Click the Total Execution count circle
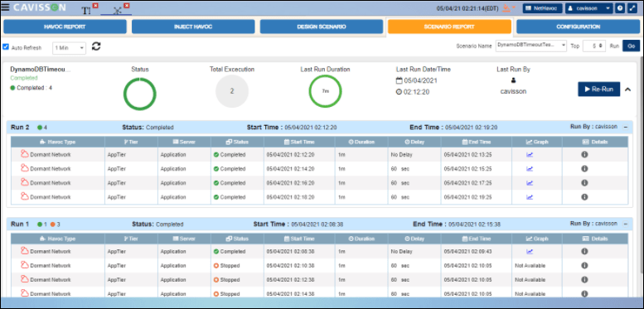 click(x=232, y=91)
